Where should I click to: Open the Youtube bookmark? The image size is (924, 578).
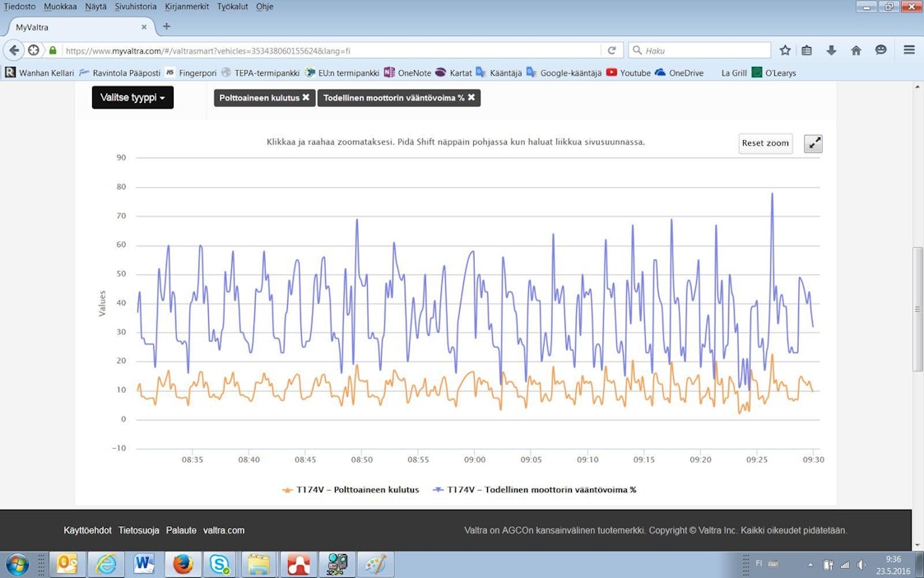click(x=629, y=72)
